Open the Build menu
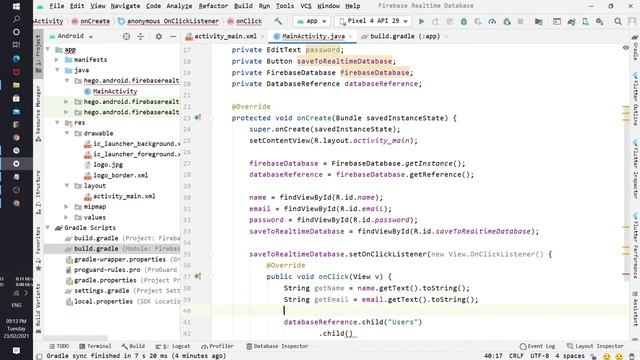This screenshot has width=640, height=360. pyautogui.click(x=243, y=6)
